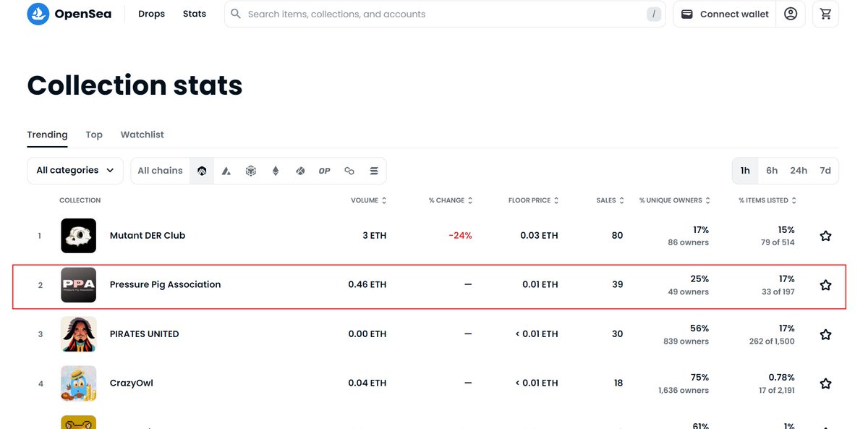Image resolution: width=868 pixels, height=429 pixels.
Task: Click the 49 owners text
Action: coord(689,292)
